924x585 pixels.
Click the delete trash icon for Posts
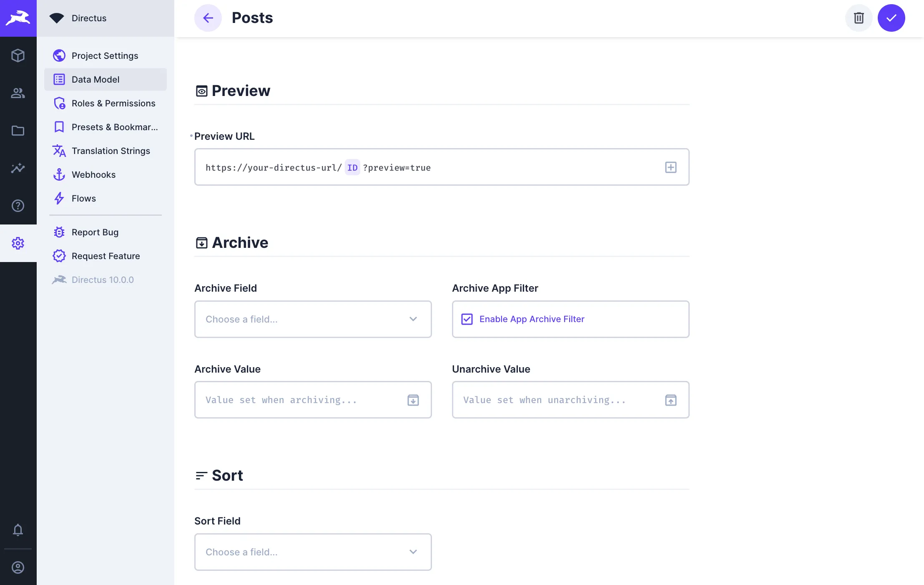click(x=859, y=18)
